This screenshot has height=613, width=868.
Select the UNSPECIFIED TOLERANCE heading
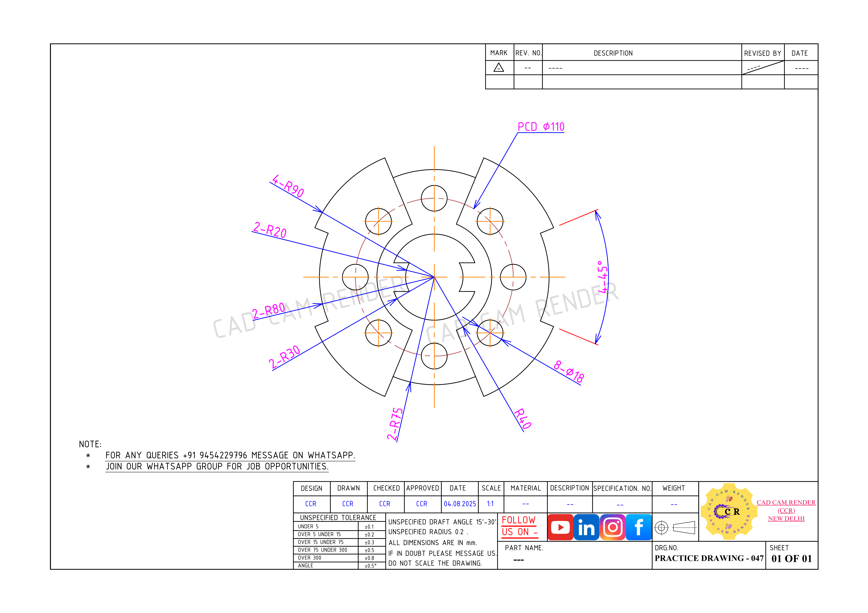(x=338, y=518)
